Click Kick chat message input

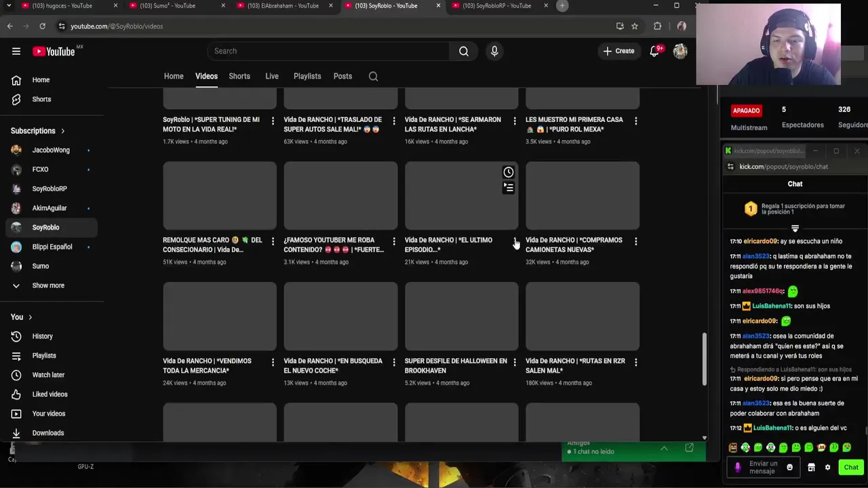tap(764, 467)
